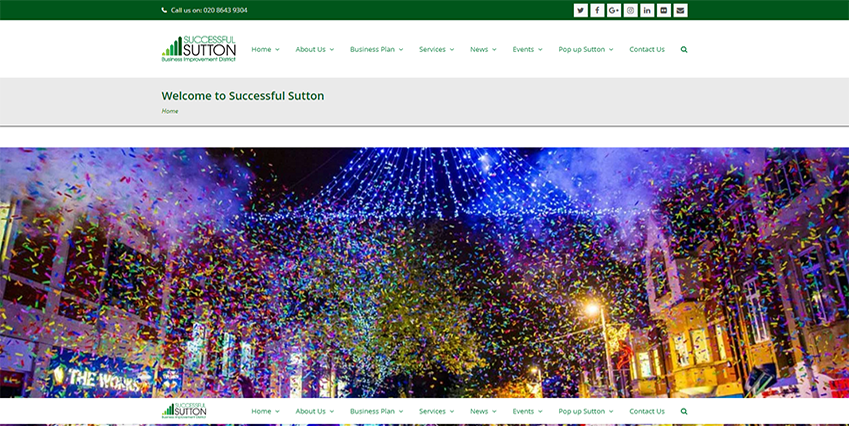Click the confetti street hero image
The image size is (849, 426).
click(x=424, y=270)
